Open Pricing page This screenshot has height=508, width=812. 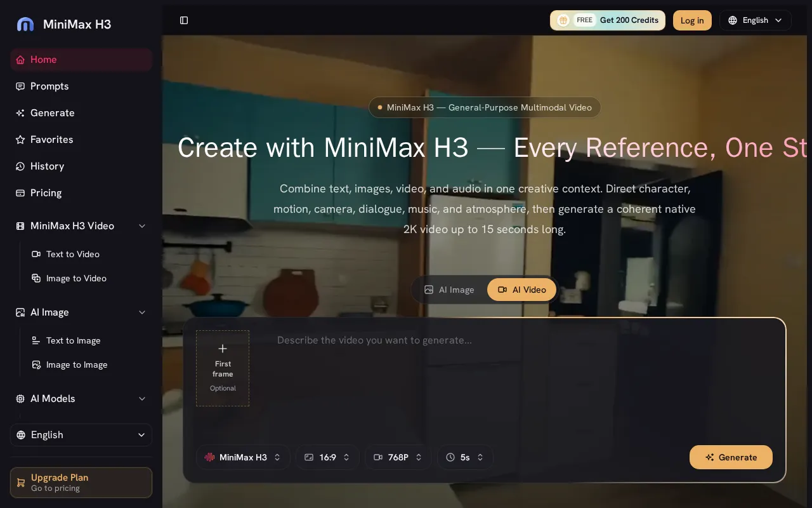[81, 193]
